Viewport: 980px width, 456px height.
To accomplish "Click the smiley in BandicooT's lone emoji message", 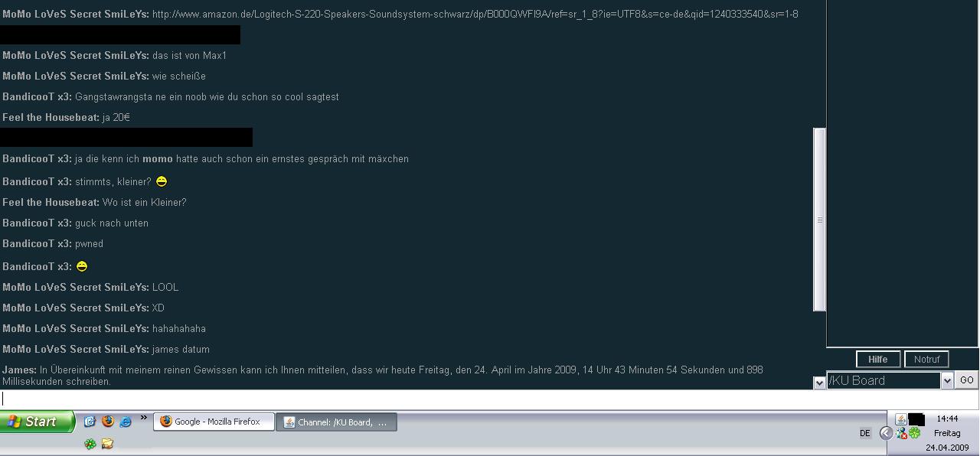I will point(82,266).
